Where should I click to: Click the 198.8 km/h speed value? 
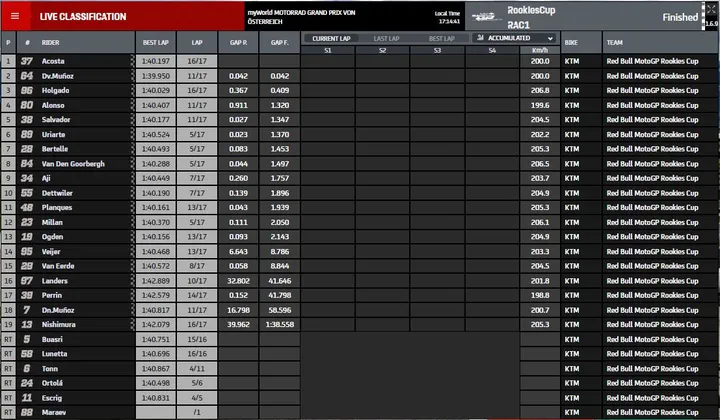pos(540,296)
